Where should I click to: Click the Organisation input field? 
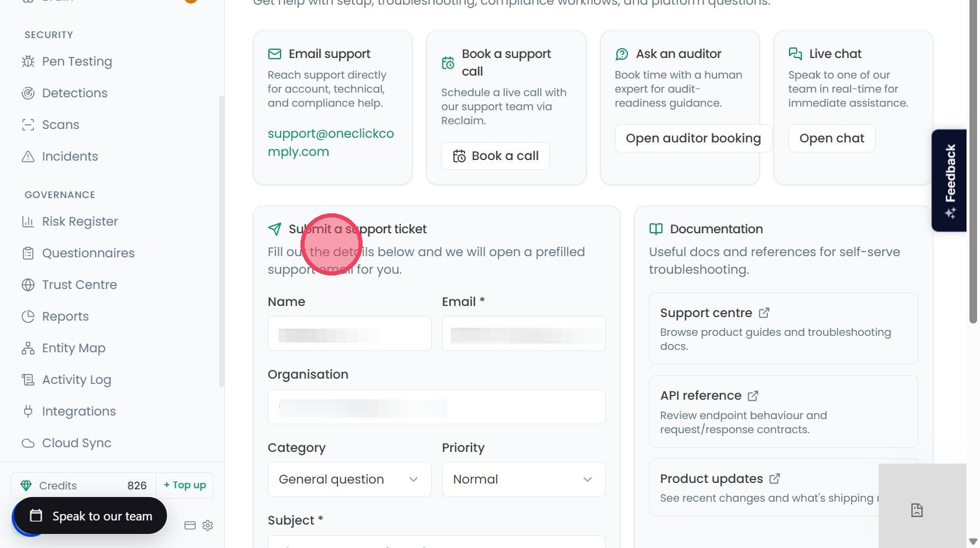436,407
